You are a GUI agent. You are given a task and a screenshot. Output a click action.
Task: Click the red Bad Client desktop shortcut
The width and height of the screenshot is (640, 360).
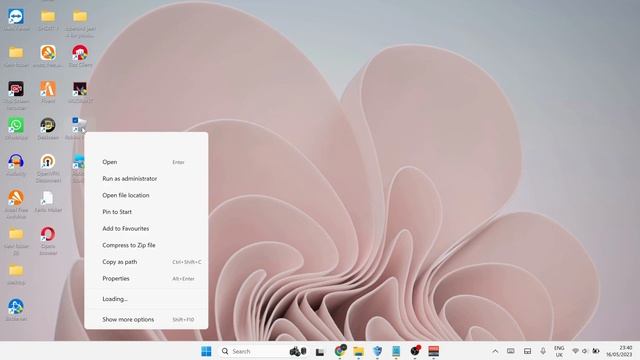pyautogui.click(x=80, y=53)
